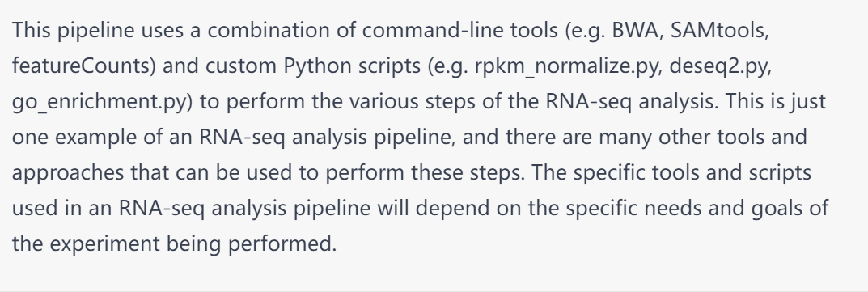
Task: Click the filename deseq2.py
Action: coord(718,67)
